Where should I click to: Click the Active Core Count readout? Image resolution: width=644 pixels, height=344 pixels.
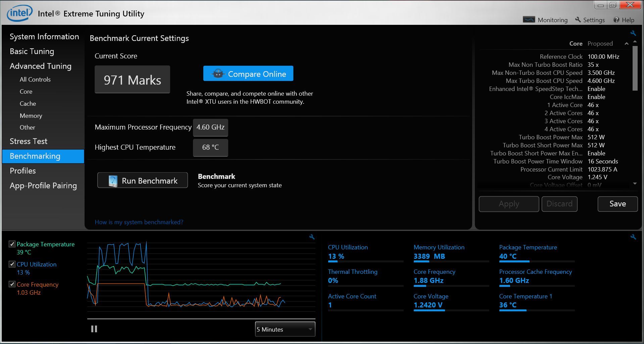click(330, 305)
